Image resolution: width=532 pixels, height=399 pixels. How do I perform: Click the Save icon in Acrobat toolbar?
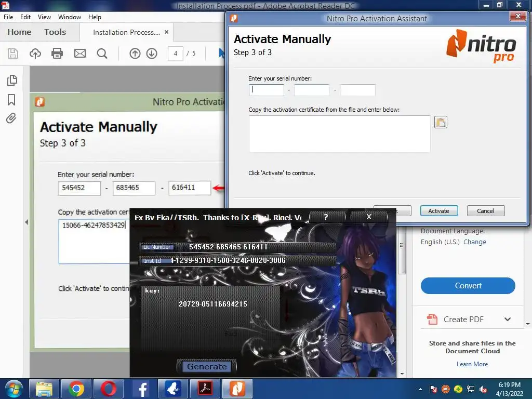[x=13, y=54]
